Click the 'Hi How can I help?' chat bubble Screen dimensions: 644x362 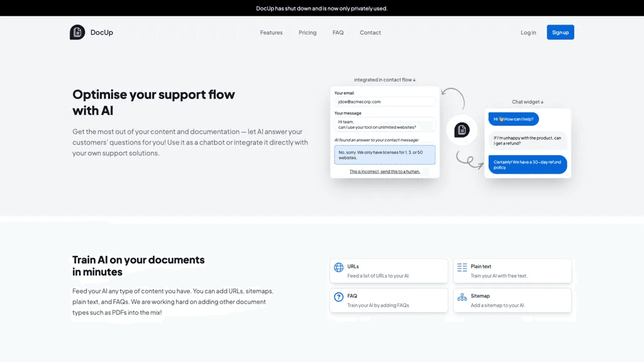tap(513, 119)
